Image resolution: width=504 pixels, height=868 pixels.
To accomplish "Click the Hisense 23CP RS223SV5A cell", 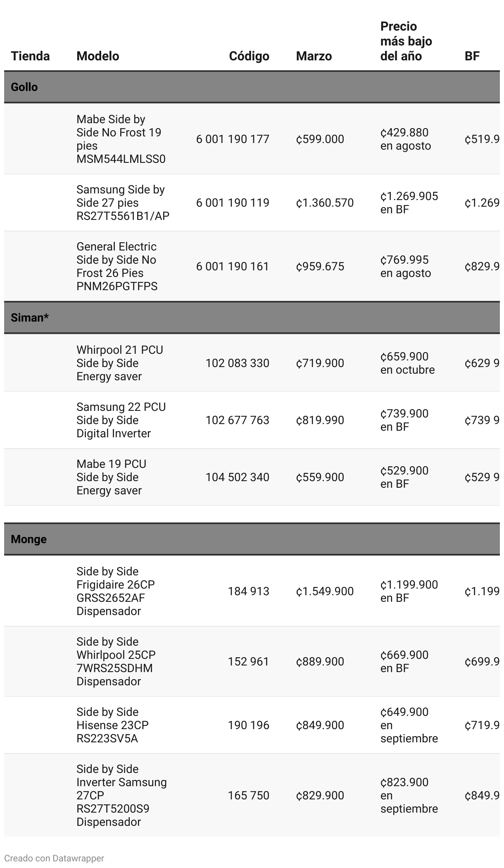I will (x=112, y=725).
